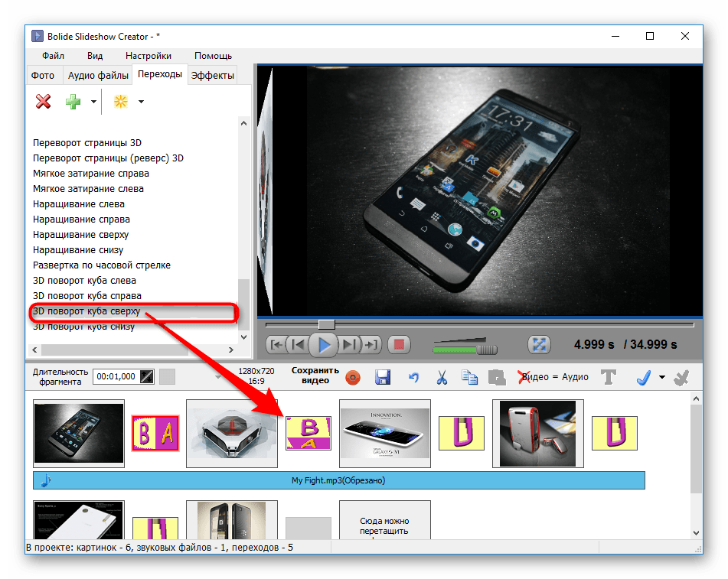The height and width of the screenshot is (579, 728).
Task: Click the red X delete transition icon
Action: (x=43, y=101)
